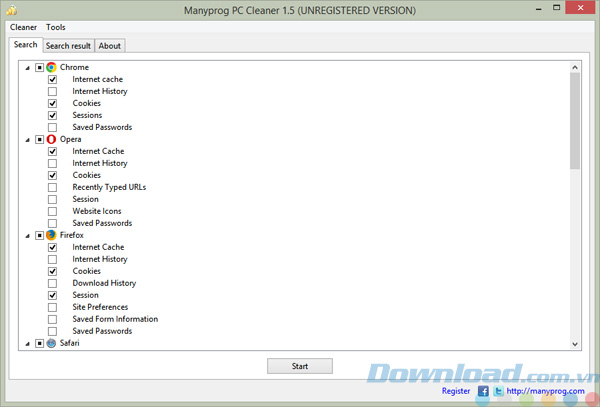Uncheck Chrome Sessions

point(52,116)
